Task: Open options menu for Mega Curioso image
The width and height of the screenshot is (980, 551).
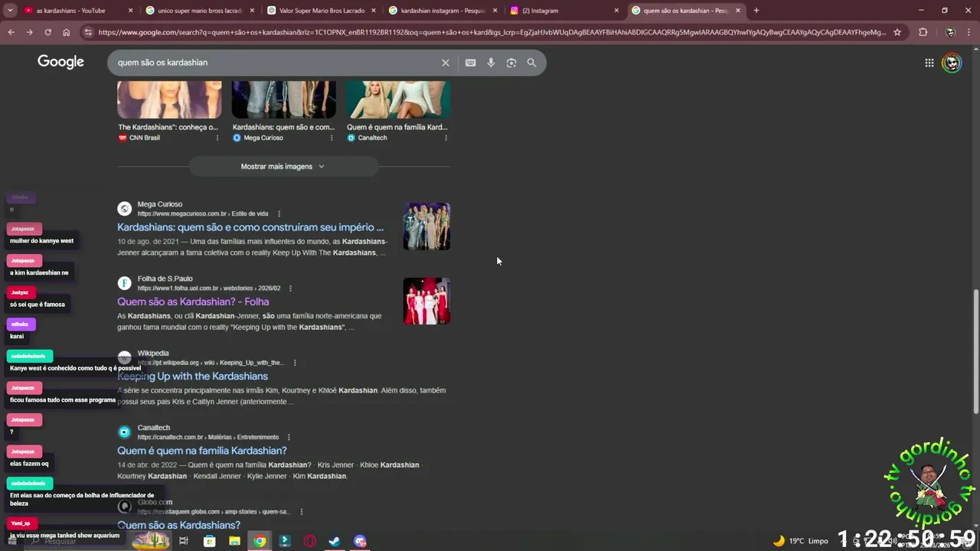Action: 332,138
